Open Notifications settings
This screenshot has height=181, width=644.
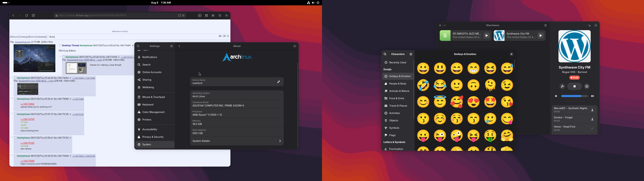[x=155, y=57]
